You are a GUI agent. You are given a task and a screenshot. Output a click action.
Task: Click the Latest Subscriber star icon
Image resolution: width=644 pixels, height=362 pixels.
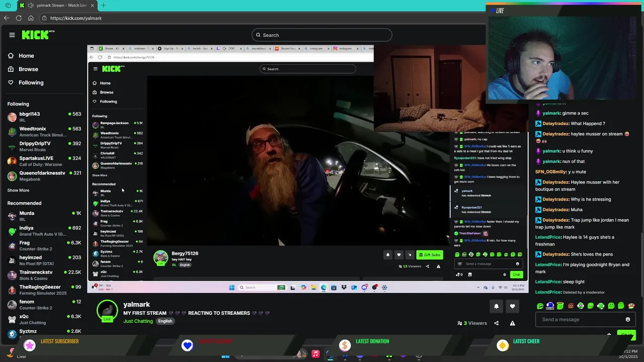(30, 345)
